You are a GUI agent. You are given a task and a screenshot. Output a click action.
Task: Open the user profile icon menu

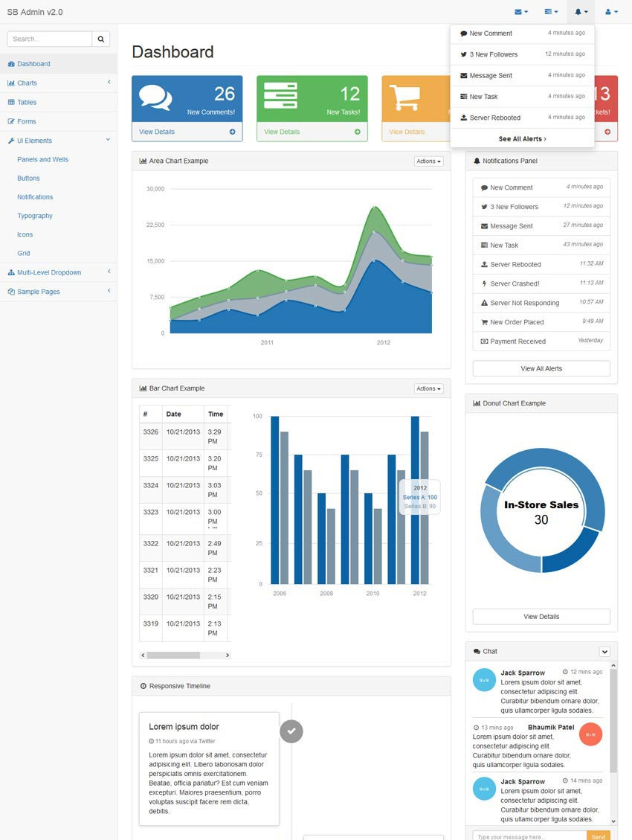611,12
